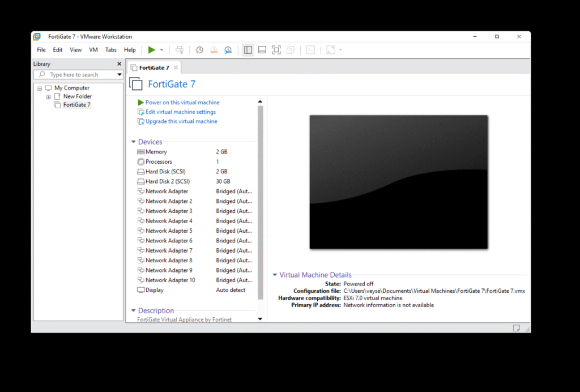
Task: Enter full screen mode icon
Action: [x=276, y=50]
